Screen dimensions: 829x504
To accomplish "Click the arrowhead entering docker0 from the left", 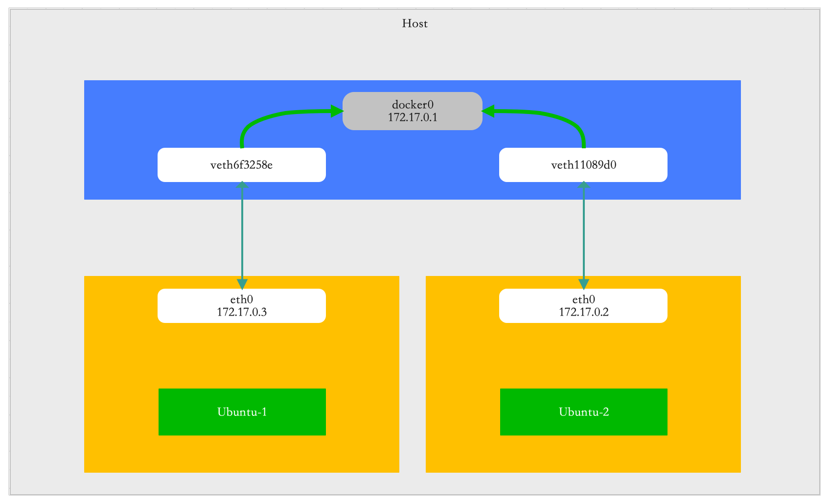I will (x=337, y=111).
